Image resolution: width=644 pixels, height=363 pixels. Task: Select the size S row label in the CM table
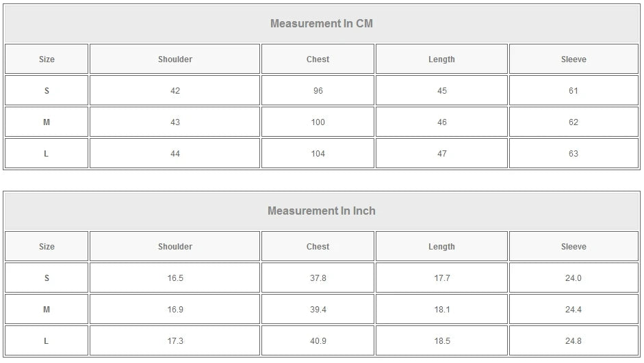coord(47,91)
